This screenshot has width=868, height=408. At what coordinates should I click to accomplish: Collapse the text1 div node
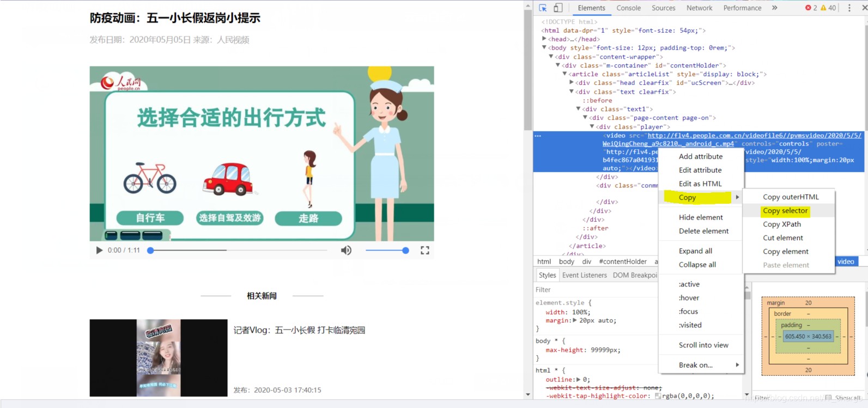click(579, 109)
